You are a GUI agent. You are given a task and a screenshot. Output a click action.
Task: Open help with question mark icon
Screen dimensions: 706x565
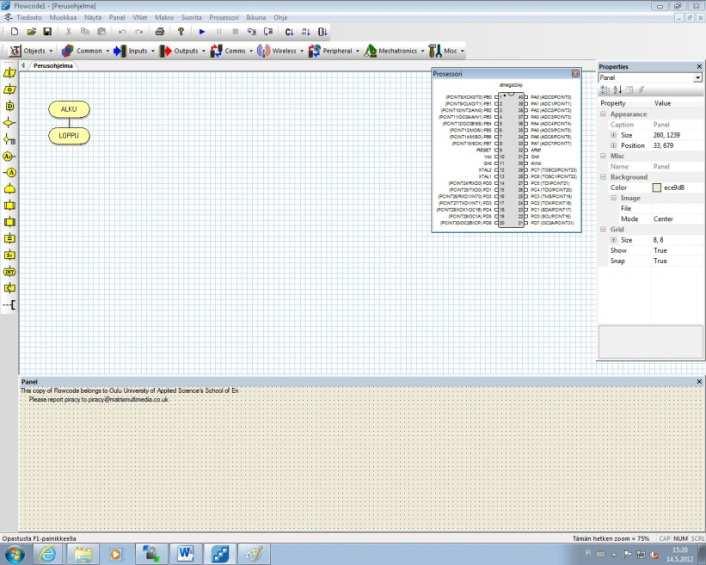[x=181, y=32]
